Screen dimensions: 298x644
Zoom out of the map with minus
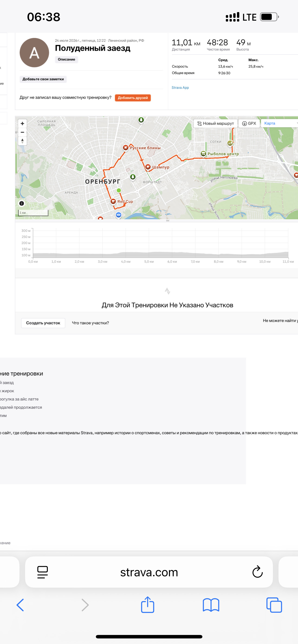tap(22, 132)
